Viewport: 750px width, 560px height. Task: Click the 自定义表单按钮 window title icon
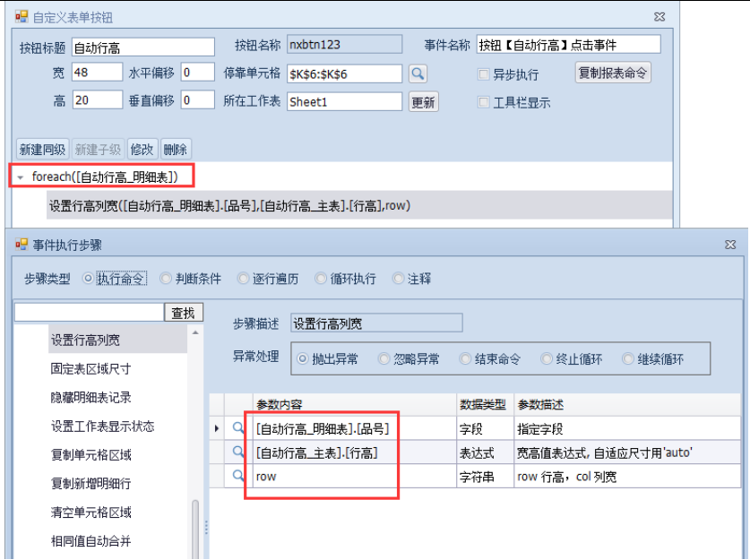[x=21, y=17]
